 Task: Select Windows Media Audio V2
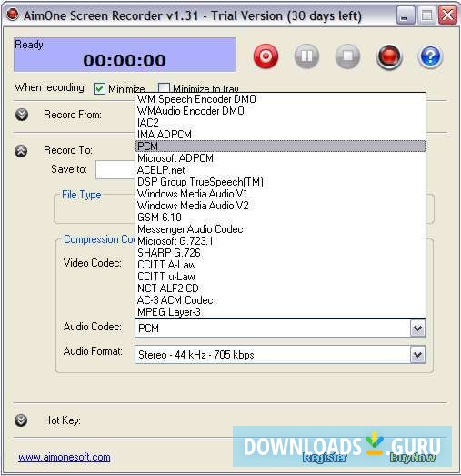tap(281, 206)
